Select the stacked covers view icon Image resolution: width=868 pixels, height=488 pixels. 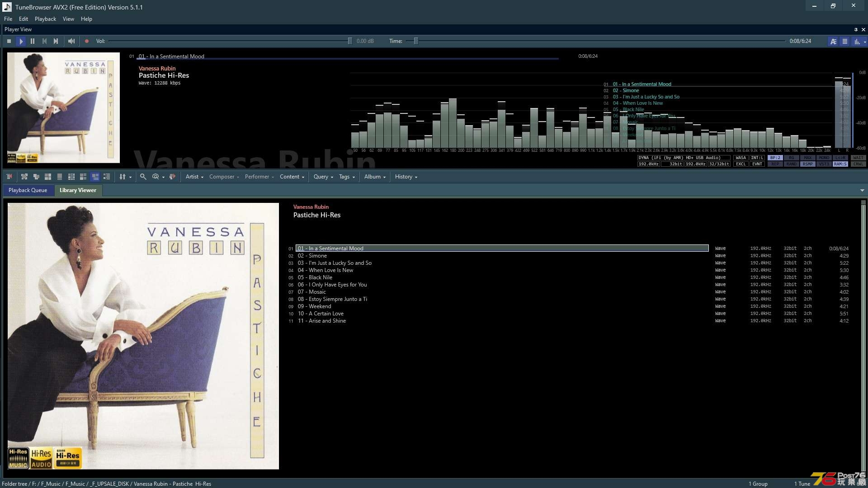pos(36,177)
